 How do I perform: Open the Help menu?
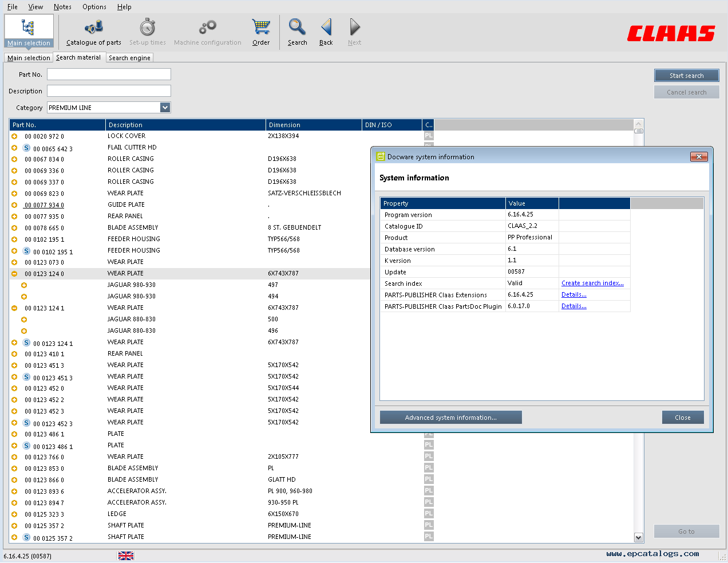coord(124,7)
